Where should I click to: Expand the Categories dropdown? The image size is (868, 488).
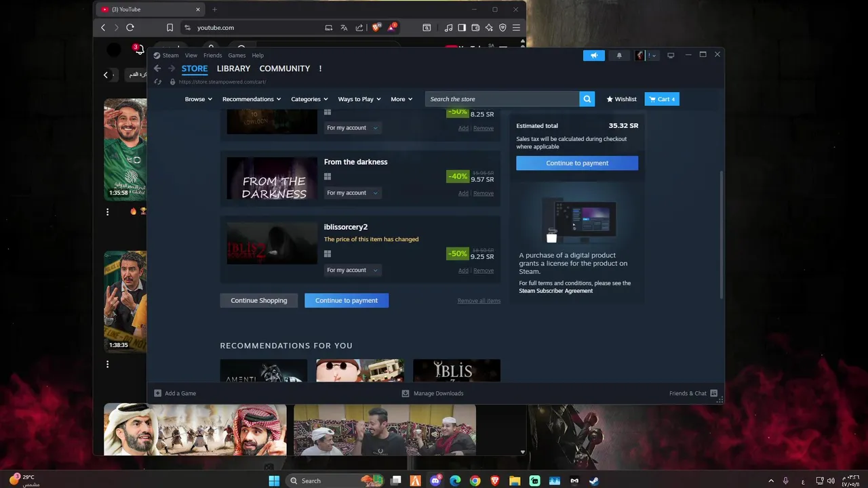[x=309, y=99]
